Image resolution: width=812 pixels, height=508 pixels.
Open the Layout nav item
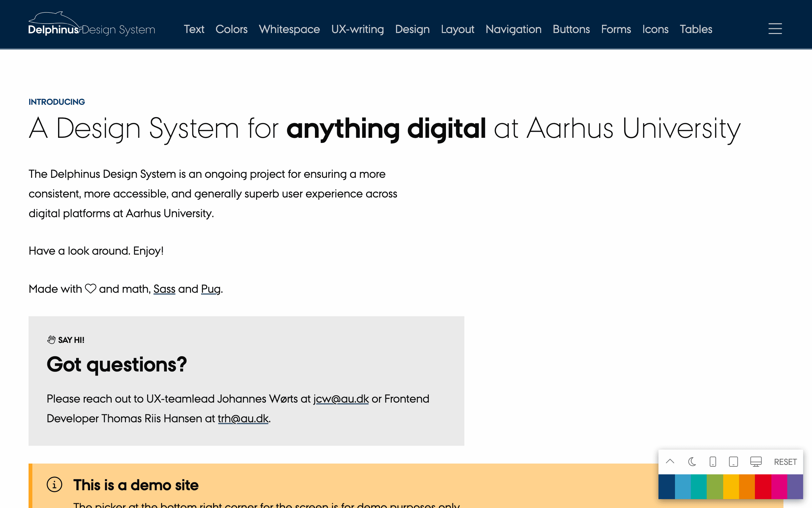[457, 29]
